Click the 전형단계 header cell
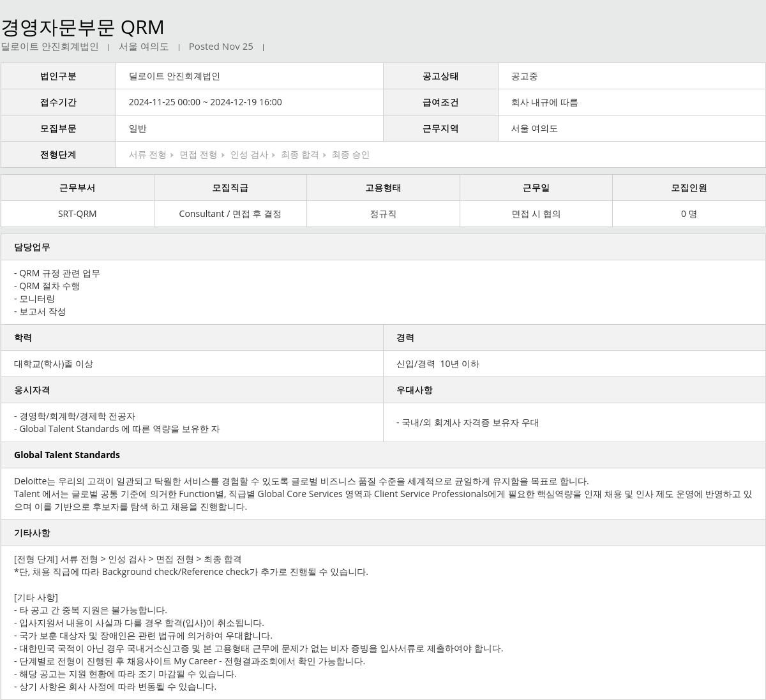766x700 pixels. coord(58,154)
